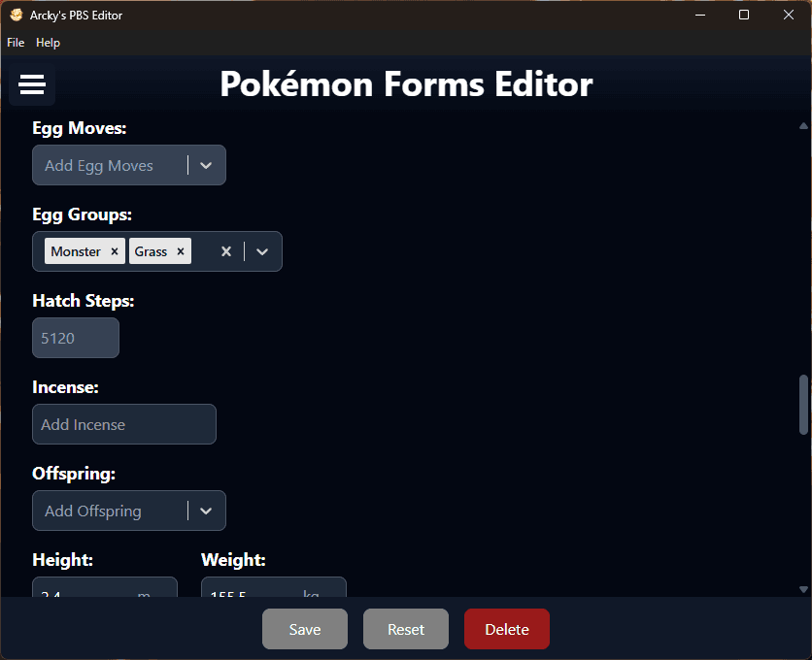Click the scroll up arrow
The image size is (812, 660).
tap(803, 126)
